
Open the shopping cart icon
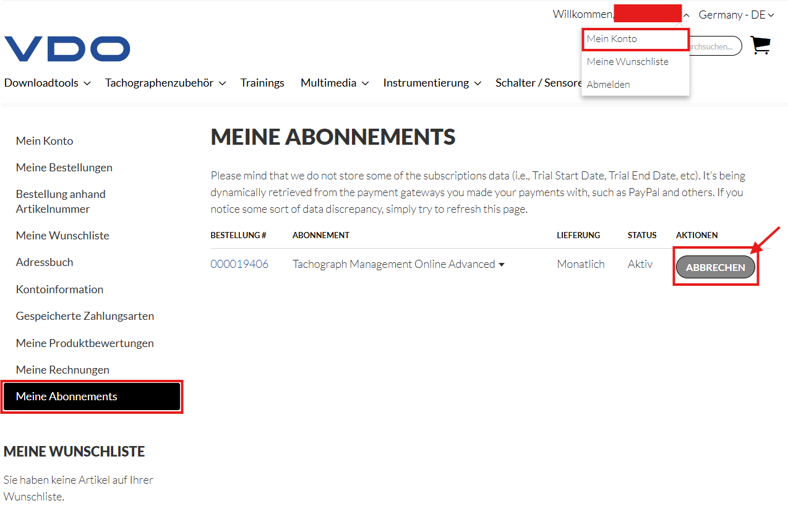pos(760,45)
